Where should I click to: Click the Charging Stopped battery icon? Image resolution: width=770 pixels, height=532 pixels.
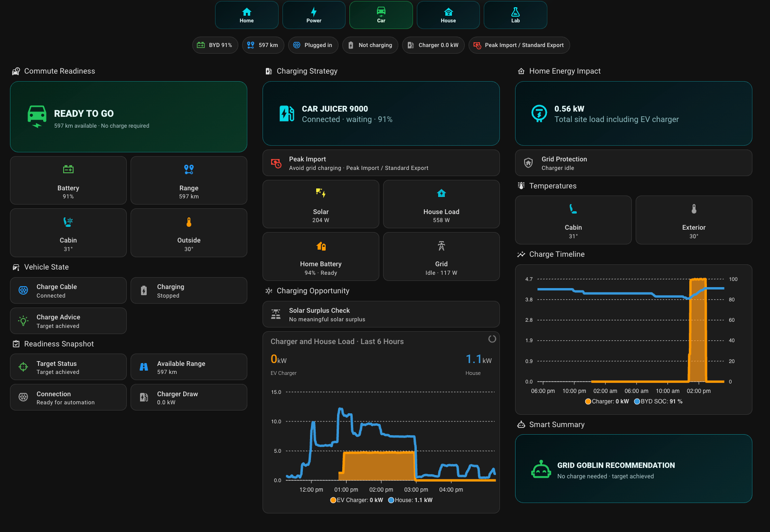point(143,290)
